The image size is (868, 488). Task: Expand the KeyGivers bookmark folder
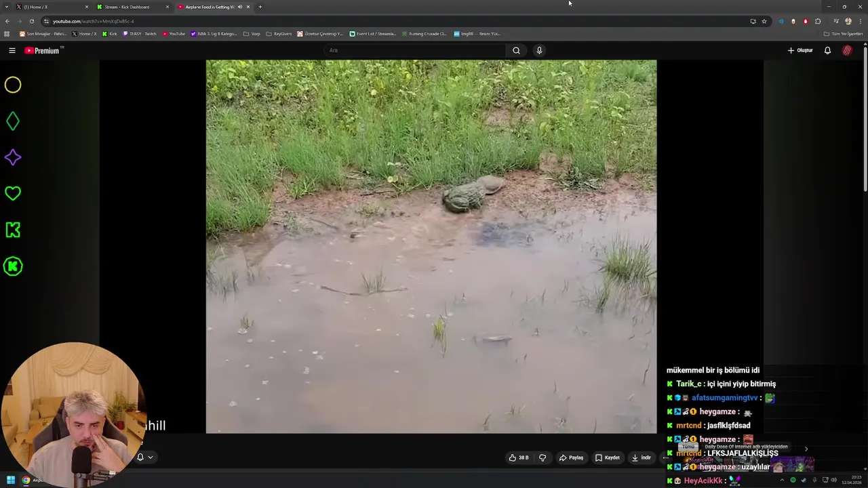[279, 34]
